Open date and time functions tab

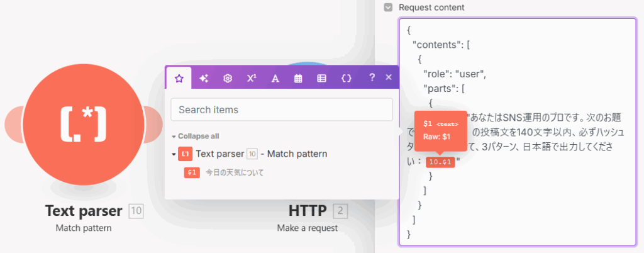point(299,78)
